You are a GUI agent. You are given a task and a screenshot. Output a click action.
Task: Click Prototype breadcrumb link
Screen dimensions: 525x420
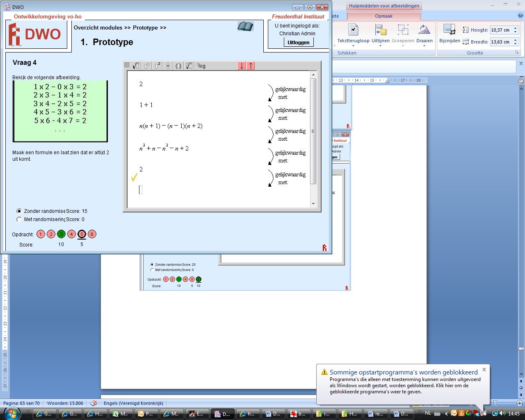point(145,28)
